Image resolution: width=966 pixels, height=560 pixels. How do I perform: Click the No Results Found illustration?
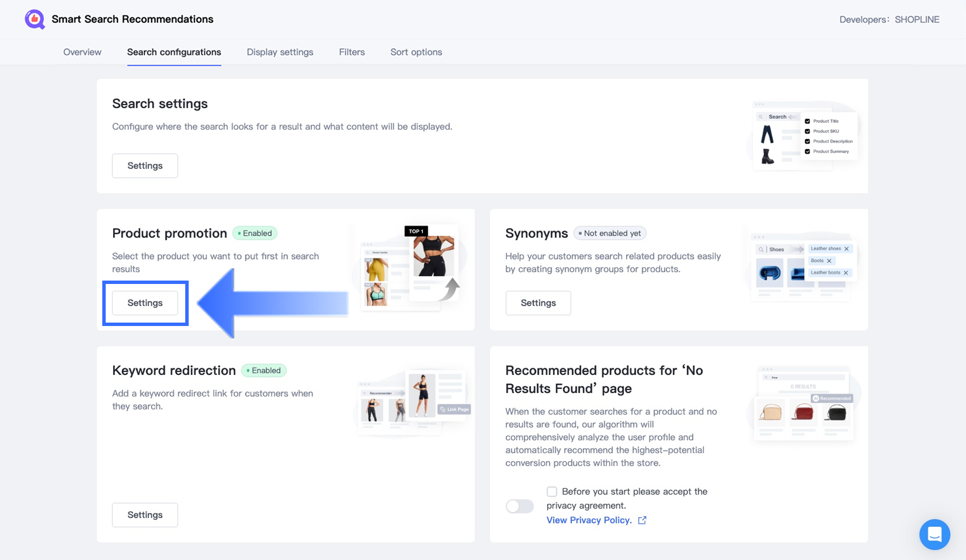(803, 404)
